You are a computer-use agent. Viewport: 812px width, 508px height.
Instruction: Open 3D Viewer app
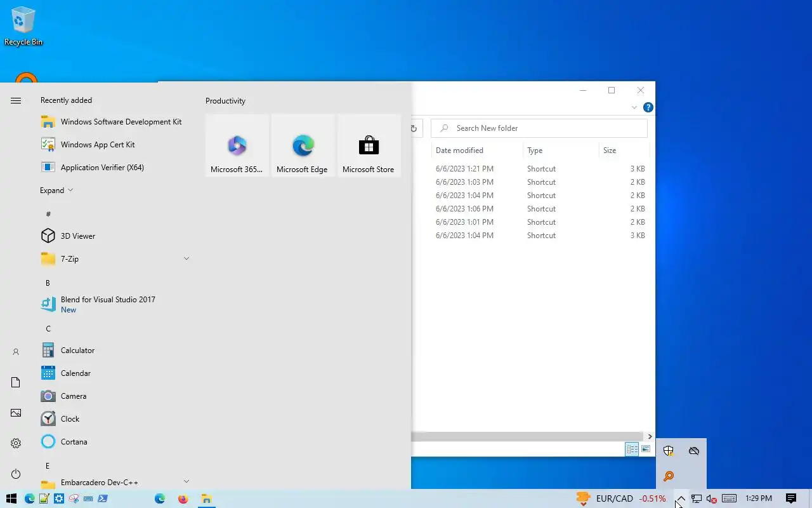[115, 236]
